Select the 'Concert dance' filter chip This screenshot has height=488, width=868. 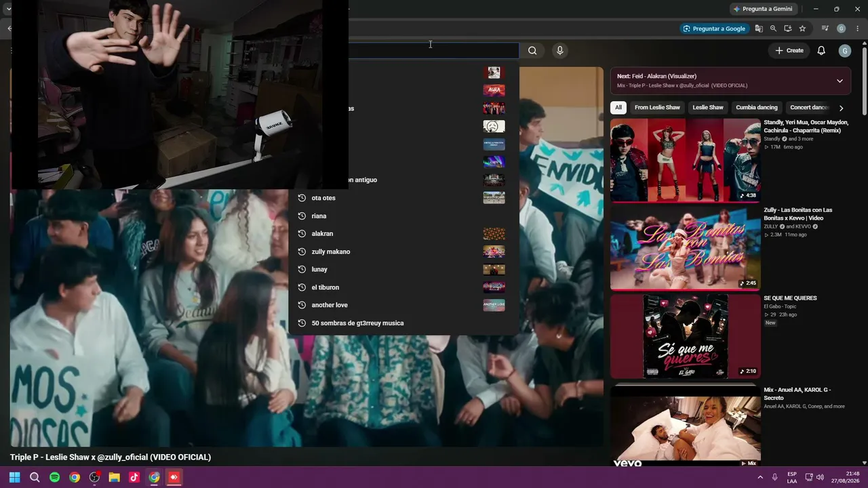(809, 107)
